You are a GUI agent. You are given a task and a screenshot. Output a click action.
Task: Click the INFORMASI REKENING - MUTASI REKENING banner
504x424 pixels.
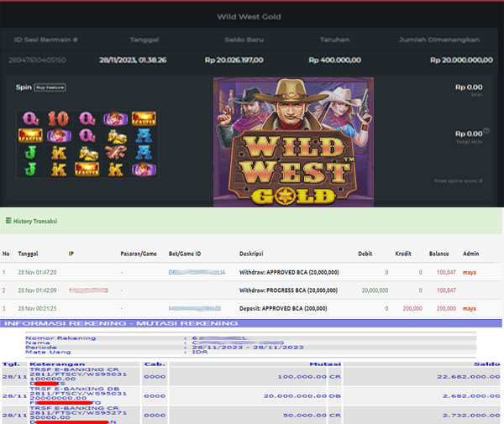click(x=250, y=323)
